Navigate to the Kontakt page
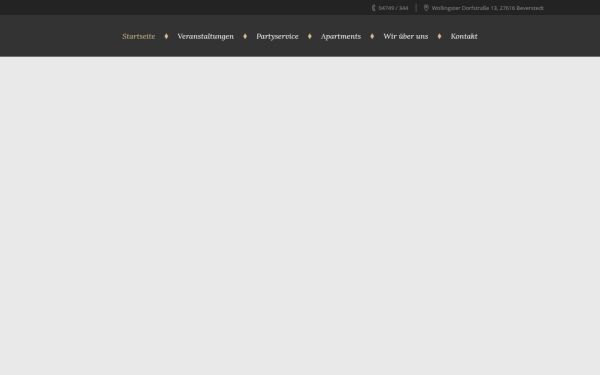600x375 pixels. (x=464, y=36)
